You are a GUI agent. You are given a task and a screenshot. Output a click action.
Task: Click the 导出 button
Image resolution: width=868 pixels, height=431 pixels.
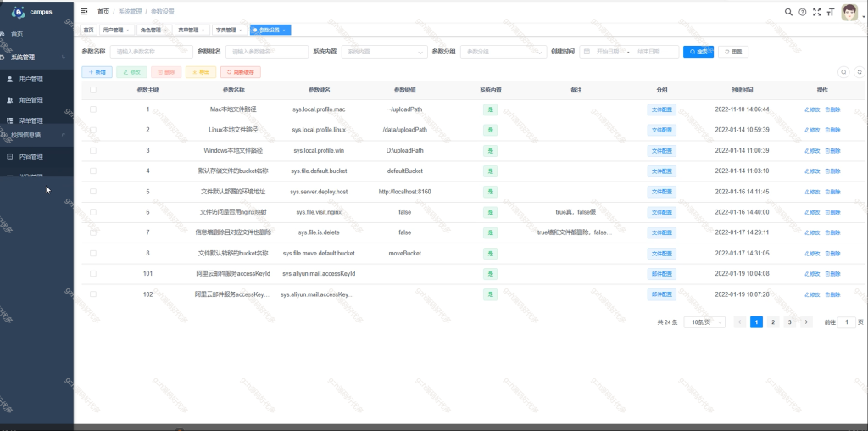point(201,72)
